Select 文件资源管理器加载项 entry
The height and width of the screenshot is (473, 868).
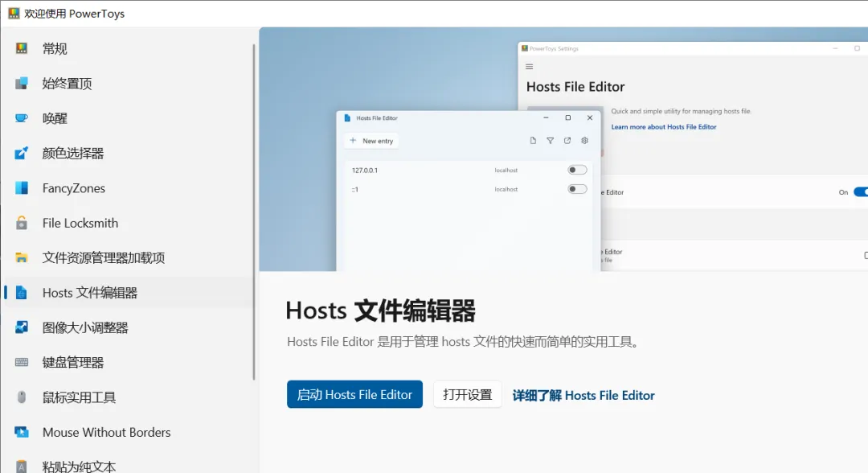coord(127,257)
